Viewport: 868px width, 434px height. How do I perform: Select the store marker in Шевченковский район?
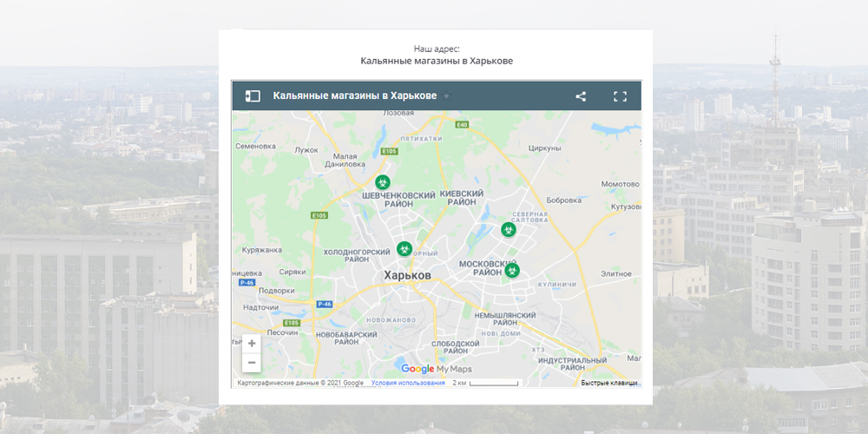click(x=383, y=182)
